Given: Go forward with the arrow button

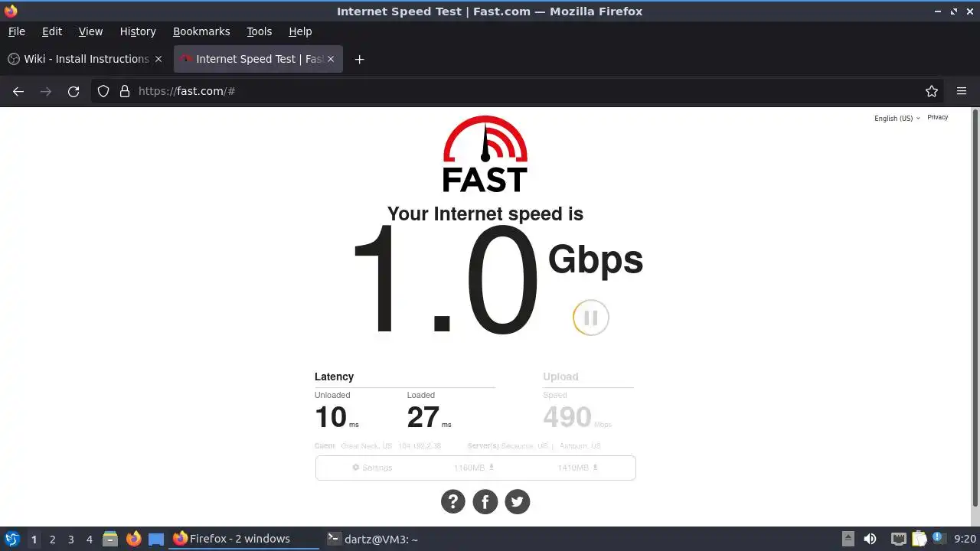Looking at the screenshot, I should (46, 91).
